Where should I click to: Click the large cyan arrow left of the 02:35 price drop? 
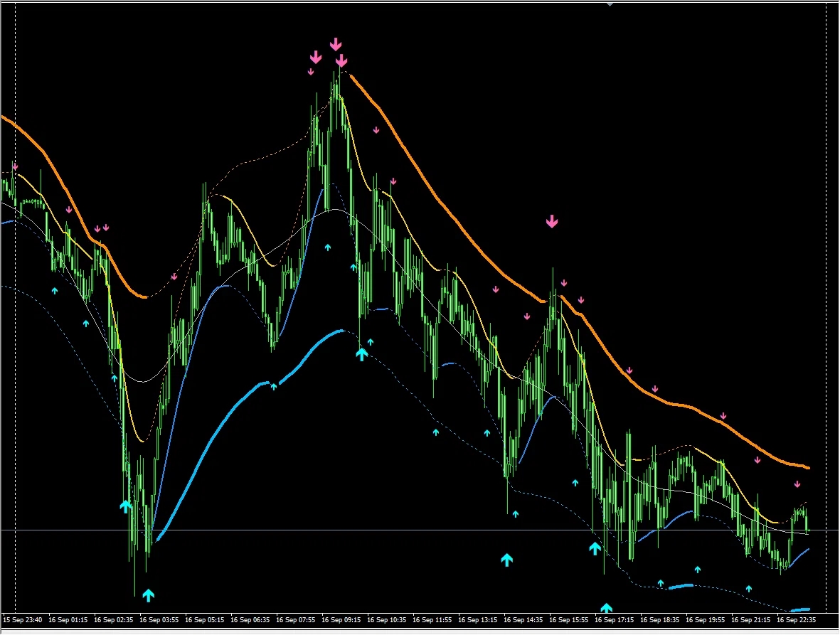point(125,506)
